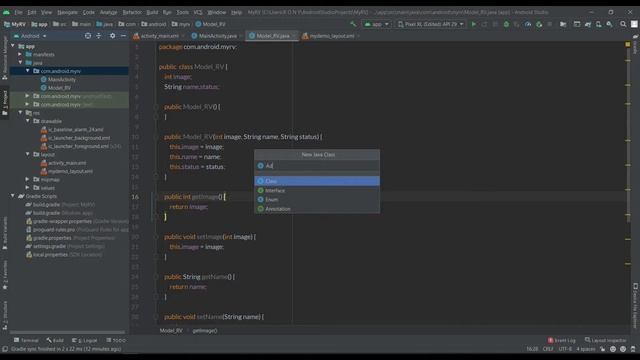Viewport: 640px width, 360px height.
Task: Open the Build tool window button
Action: tap(55, 340)
